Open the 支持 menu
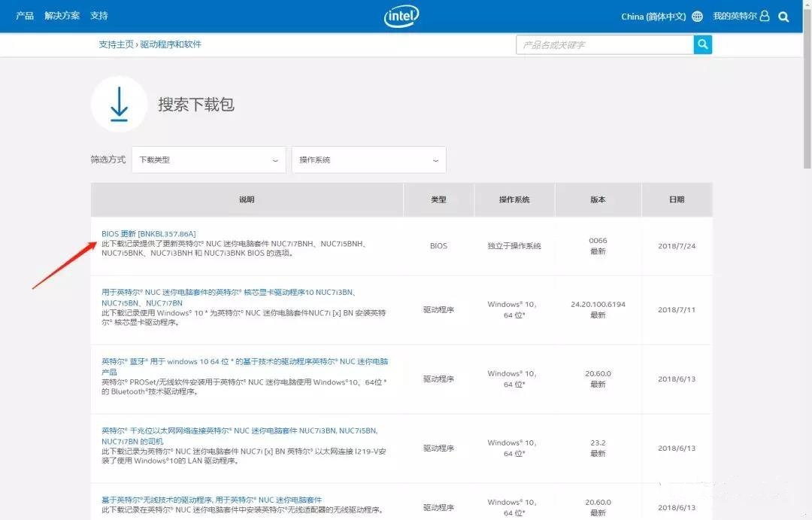The image size is (812, 520). [99, 16]
